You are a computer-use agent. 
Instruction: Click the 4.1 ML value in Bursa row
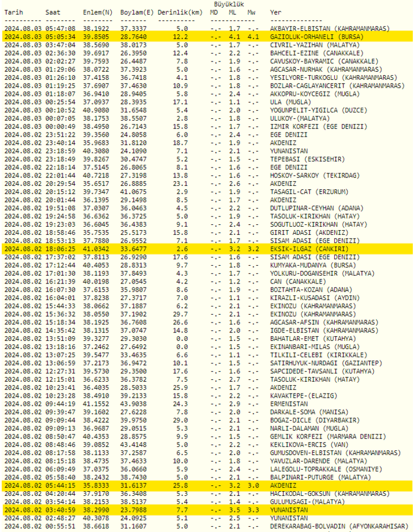(235, 36)
